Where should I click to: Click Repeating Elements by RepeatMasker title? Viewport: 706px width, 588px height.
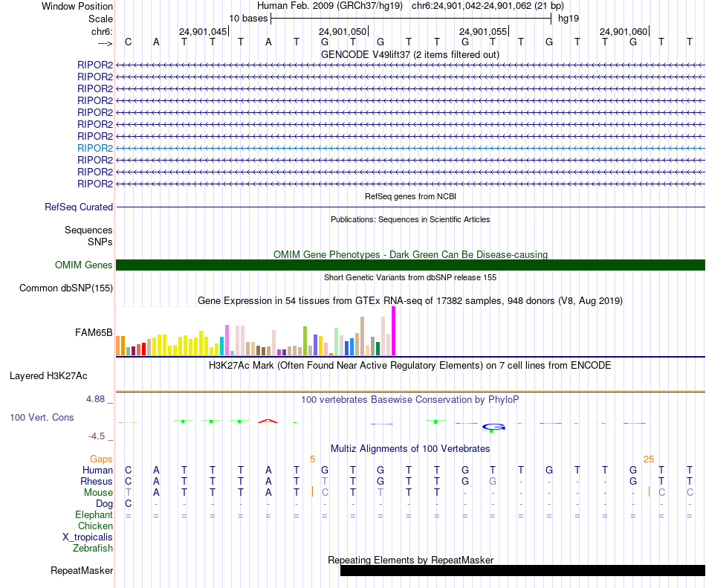click(x=411, y=560)
